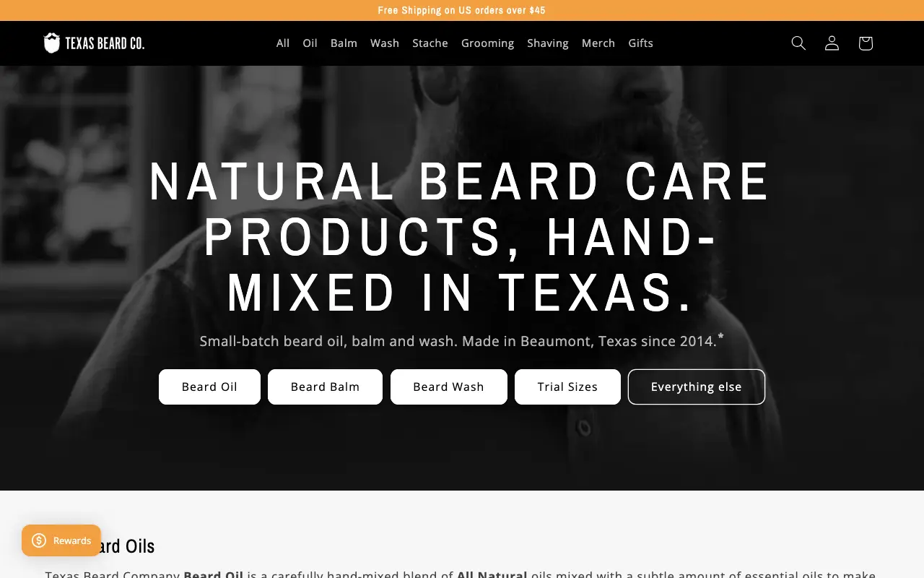
Task: Click the Beard Wash button
Action: coord(449,387)
